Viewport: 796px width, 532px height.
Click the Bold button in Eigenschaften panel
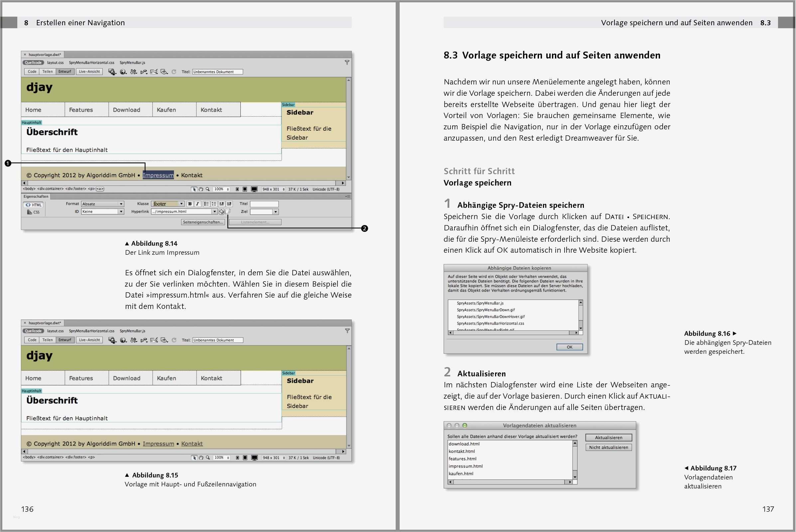[x=190, y=204]
